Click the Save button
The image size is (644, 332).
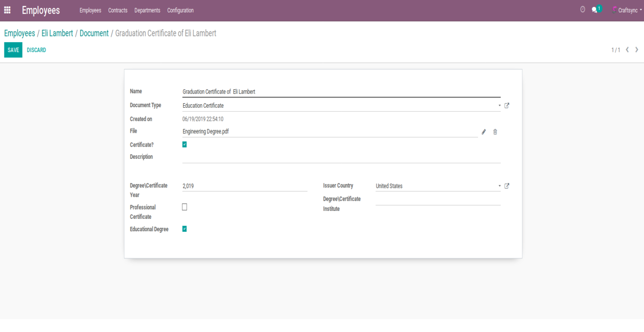click(x=13, y=50)
